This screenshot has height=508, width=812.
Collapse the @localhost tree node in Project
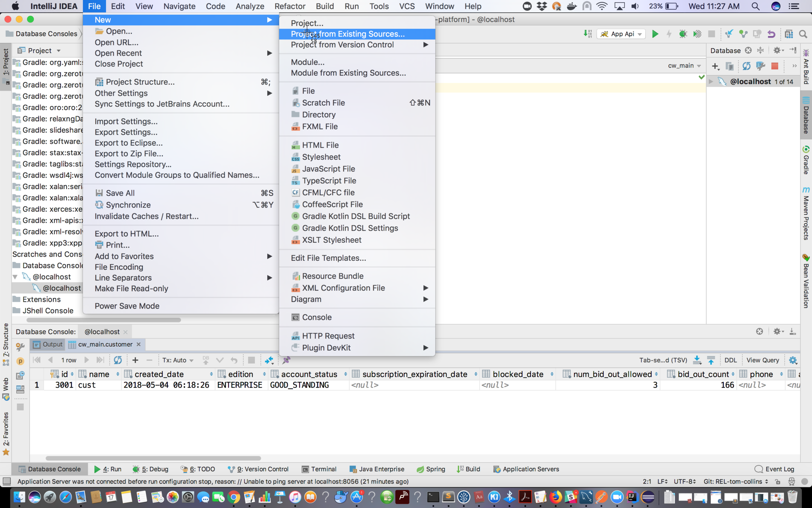click(15, 277)
